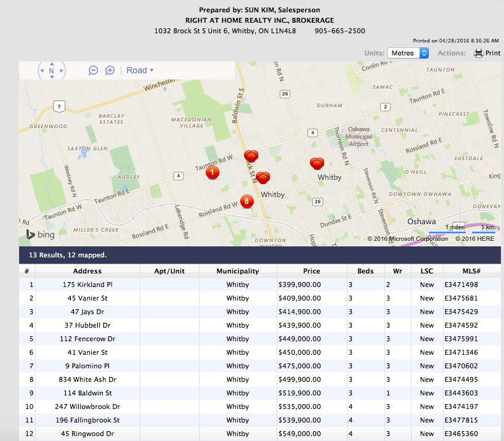This screenshot has height=441, width=504.
Task: Select the 175 Kirkland Pl listing row
Action: click(x=87, y=285)
